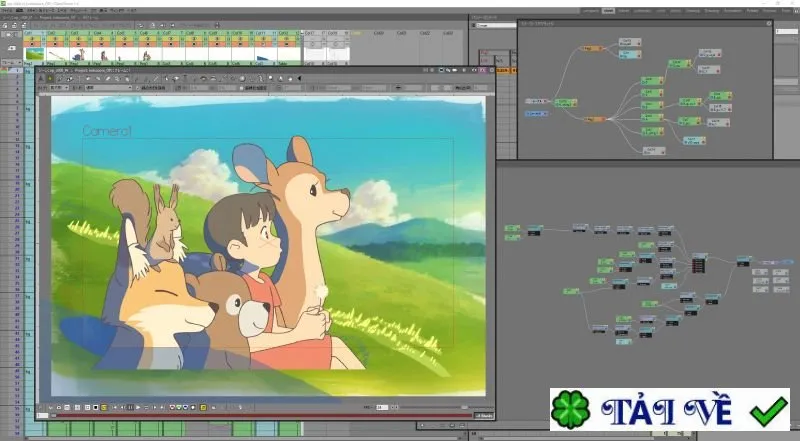
Task: Open the mode dropdown in tool options bar
Action: coord(109,88)
